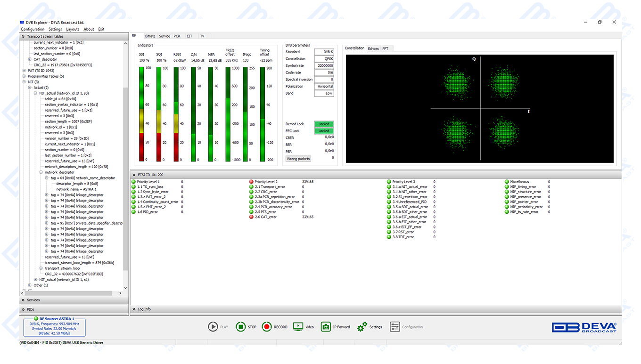Expand the PIDs panel
The width and height of the screenshot is (641, 364).
(23, 309)
